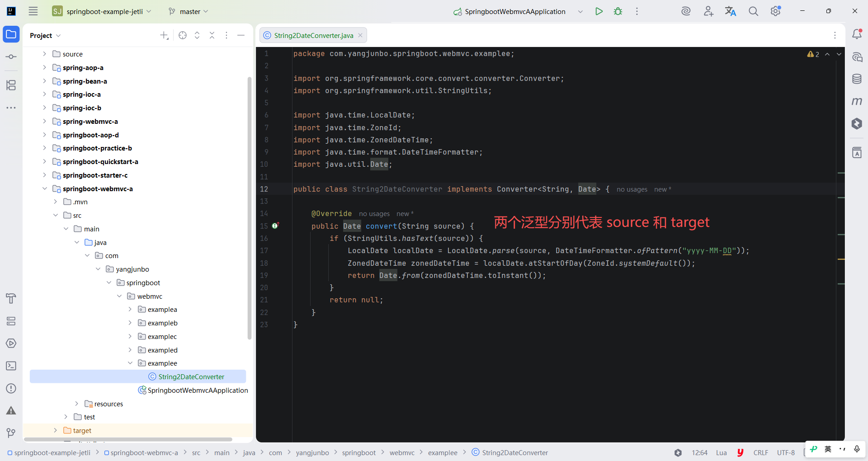The image size is (868, 461).
Task: Open the main hamburger menu
Action: click(x=33, y=11)
